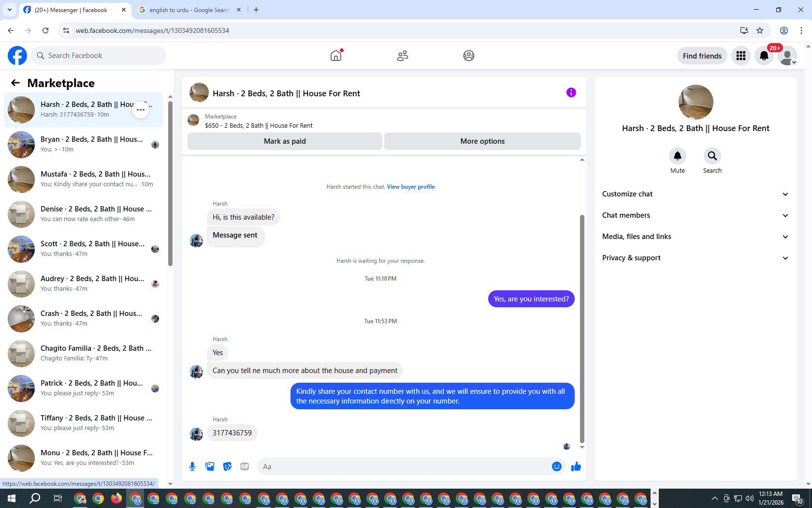
Task: Open a new browser tab
Action: [x=256, y=10]
